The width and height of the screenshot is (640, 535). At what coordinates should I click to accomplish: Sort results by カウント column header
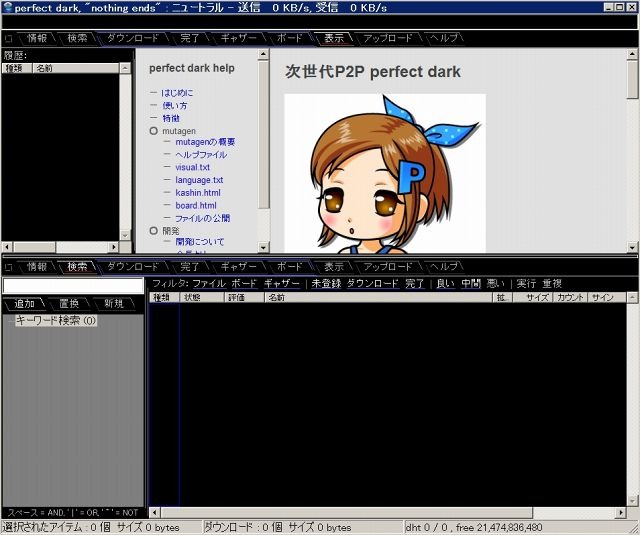coord(570,297)
